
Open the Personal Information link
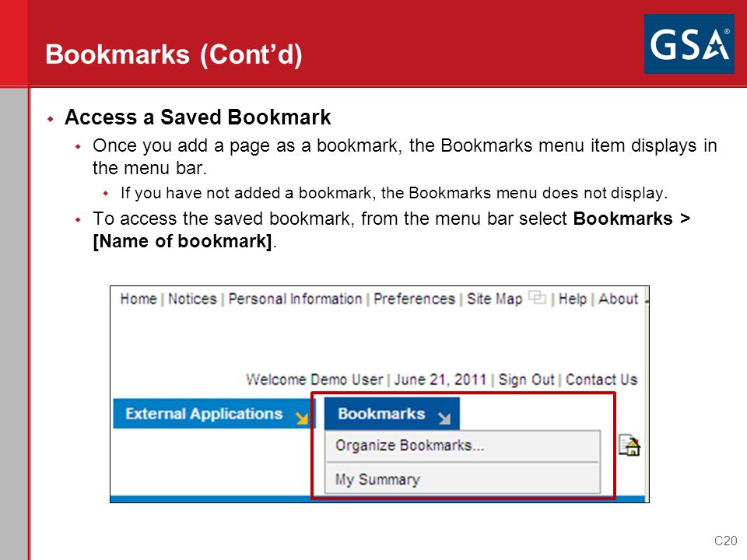tap(296, 299)
